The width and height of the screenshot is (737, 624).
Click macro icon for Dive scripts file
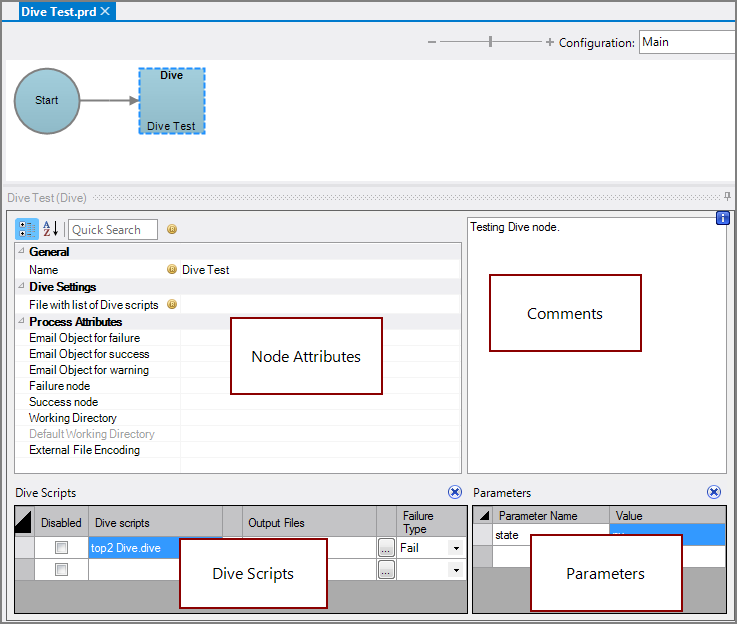tap(172, 304)
